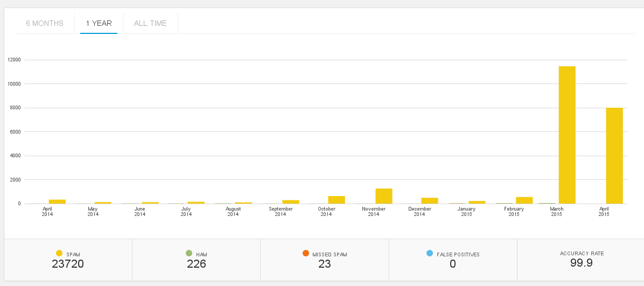This screenshot has width=644, height=286.
Task: Click the orange Missed Spam legend dot
Action: click(x=306, y=253)
